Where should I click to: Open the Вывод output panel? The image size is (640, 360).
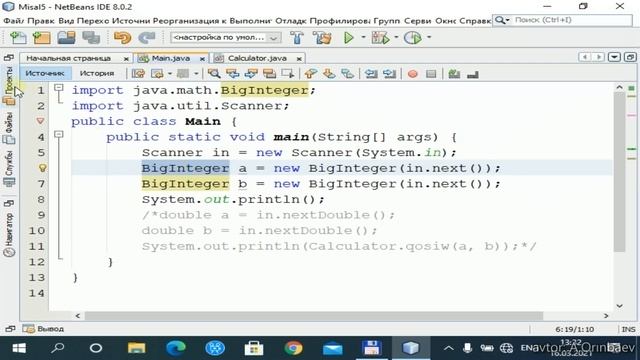click(x=43, y=329)
